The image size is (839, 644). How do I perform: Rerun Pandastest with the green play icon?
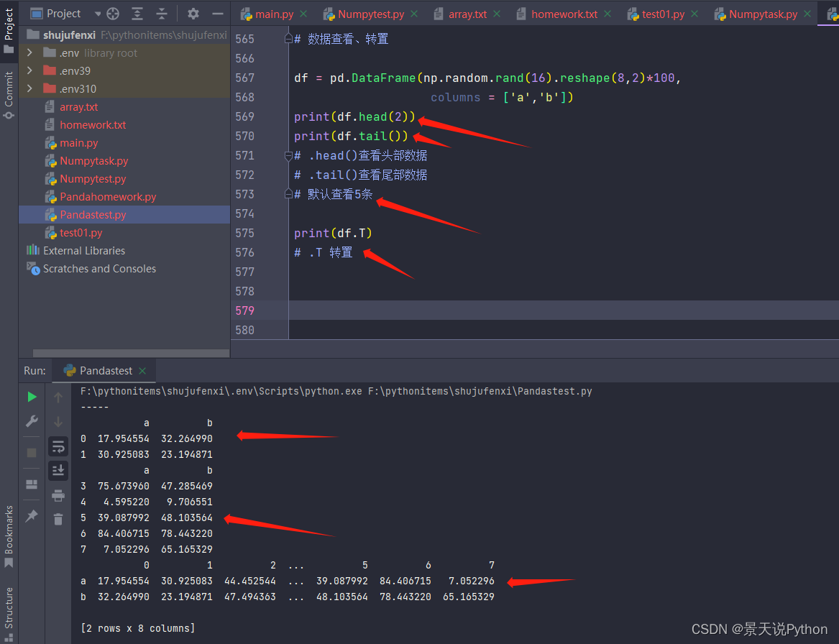point(32,397)
